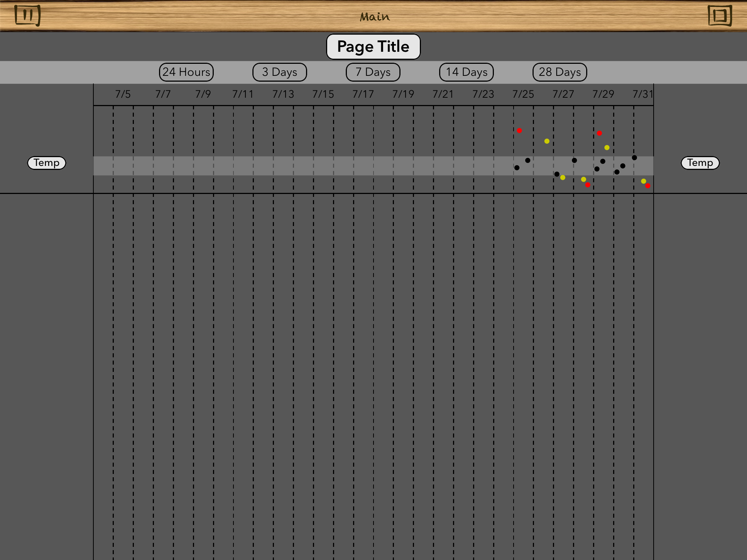Viewport: 747px width, 560px height.
Task: Show the 28 Days range
Action: point(560,72)
